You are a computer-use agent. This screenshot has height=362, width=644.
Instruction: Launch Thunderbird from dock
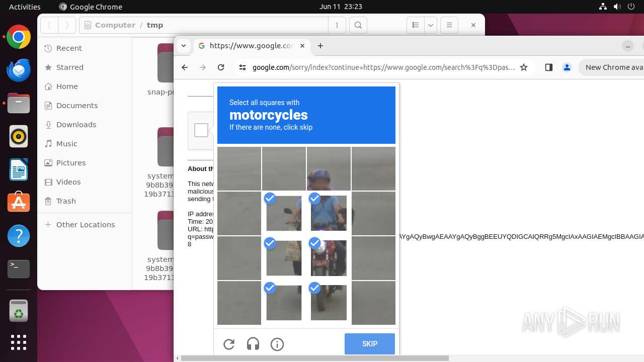[19, 70]
